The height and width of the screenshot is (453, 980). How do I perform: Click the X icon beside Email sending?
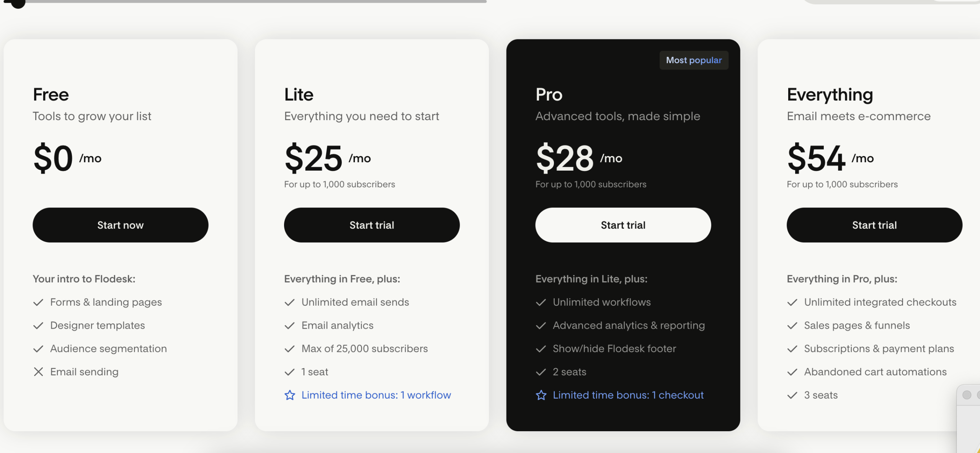(38, 372)
